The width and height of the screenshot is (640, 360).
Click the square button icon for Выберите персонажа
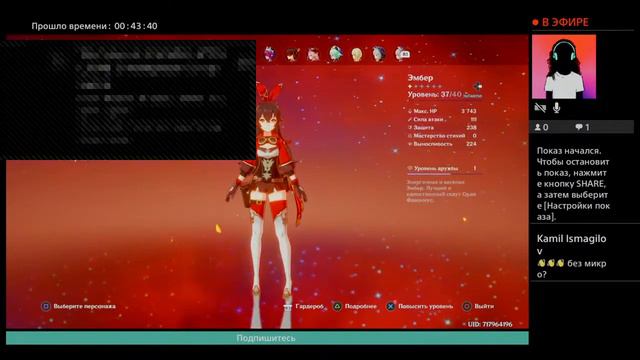(46, 306)
